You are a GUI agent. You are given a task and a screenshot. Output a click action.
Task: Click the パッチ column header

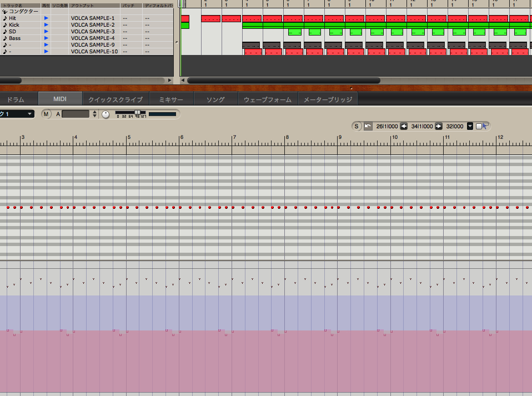coord(131,6)
